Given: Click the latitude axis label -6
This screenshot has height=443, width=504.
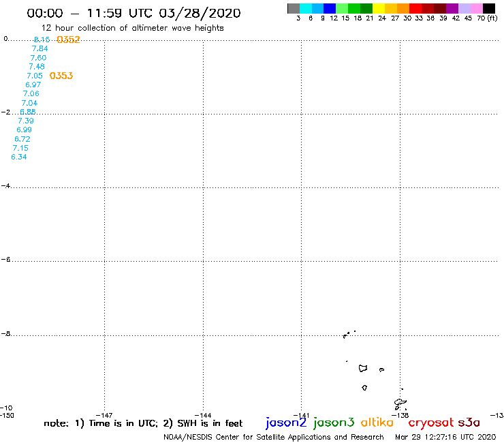Looking at the screenshot, I should tap(5, 259).
